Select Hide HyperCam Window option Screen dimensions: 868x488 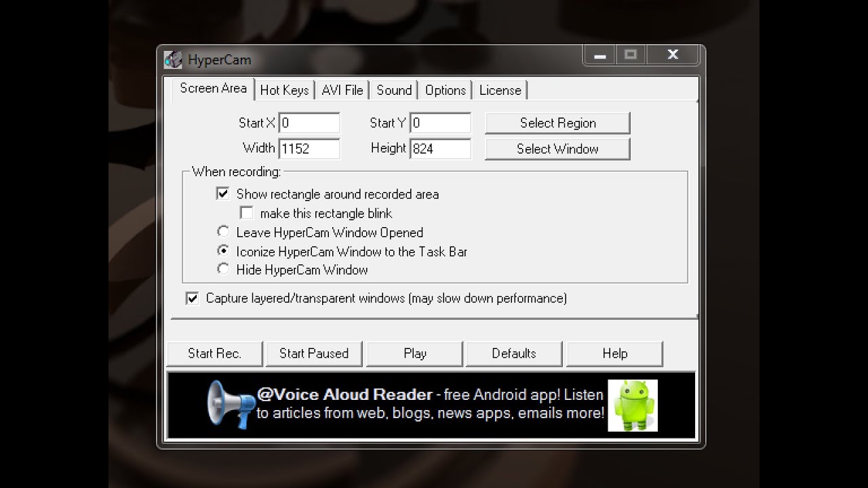click(222, 269)
